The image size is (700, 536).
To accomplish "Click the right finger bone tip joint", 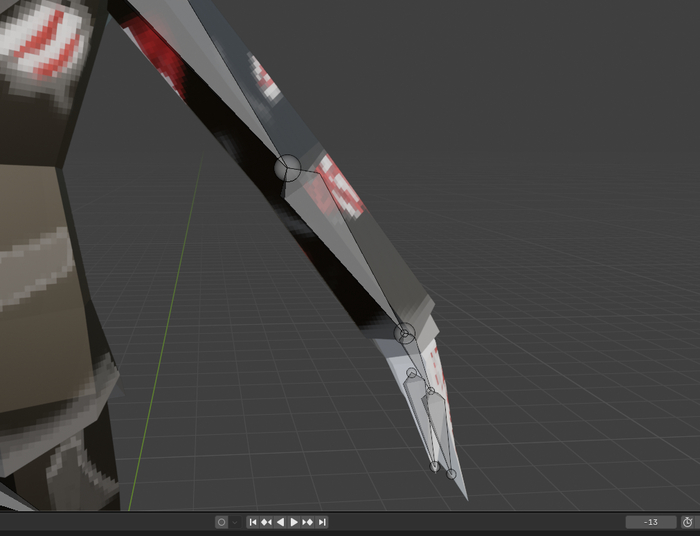I will pyautogui.click(x=451, y=473).
